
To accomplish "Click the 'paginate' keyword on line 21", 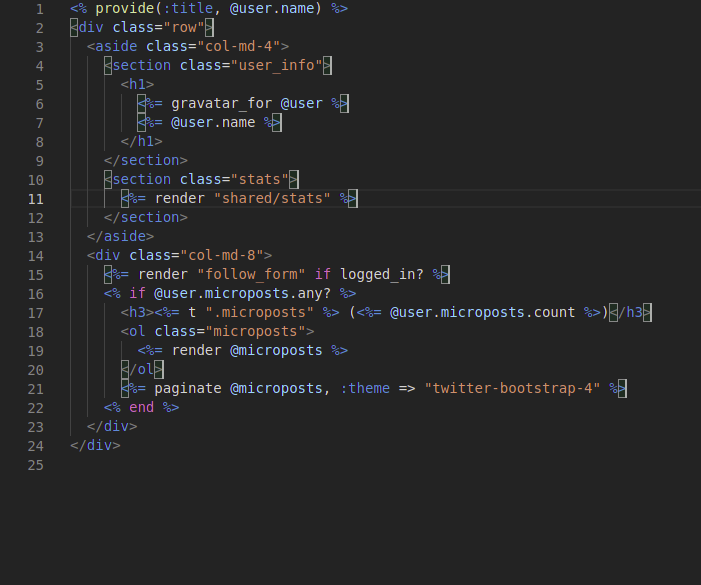I will pyautogui.click(x=188, y=388).
